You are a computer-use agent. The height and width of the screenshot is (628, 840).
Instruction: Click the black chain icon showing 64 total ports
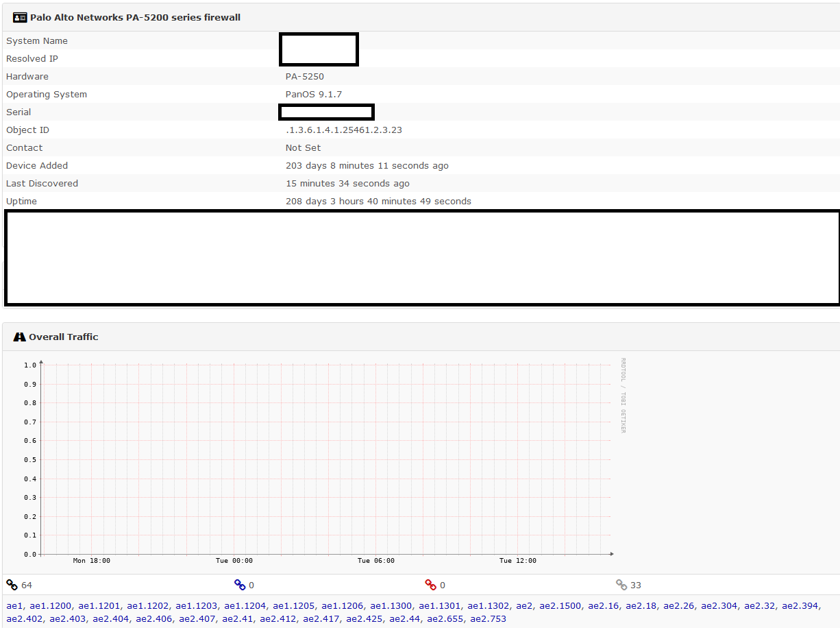(11, 584)
